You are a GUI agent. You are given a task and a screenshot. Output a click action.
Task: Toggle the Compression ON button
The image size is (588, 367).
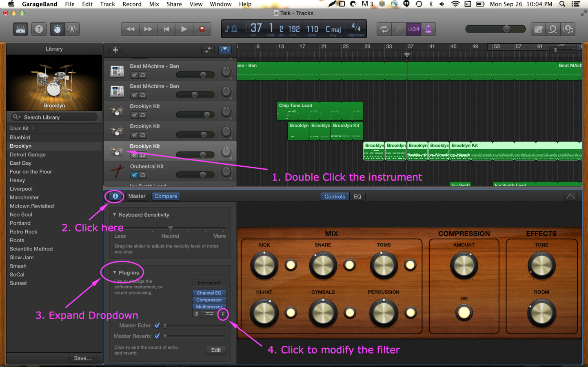click(x=464, y=313)
